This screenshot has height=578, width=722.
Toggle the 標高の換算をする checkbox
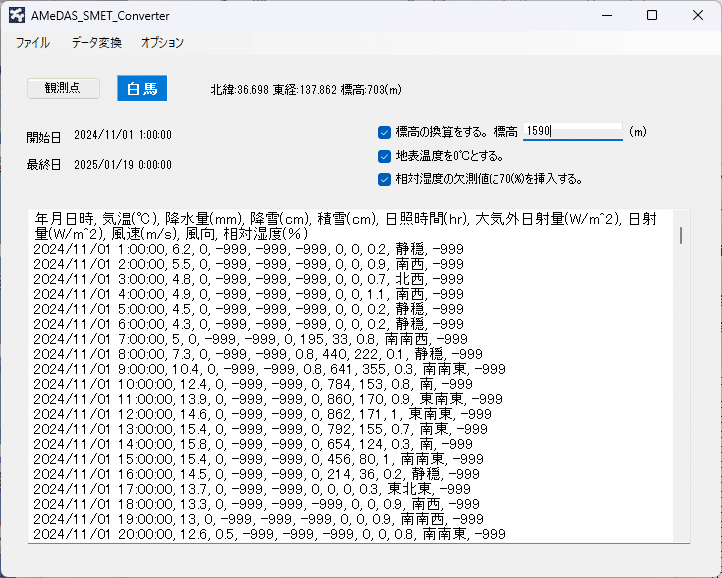tap(384, 133)
